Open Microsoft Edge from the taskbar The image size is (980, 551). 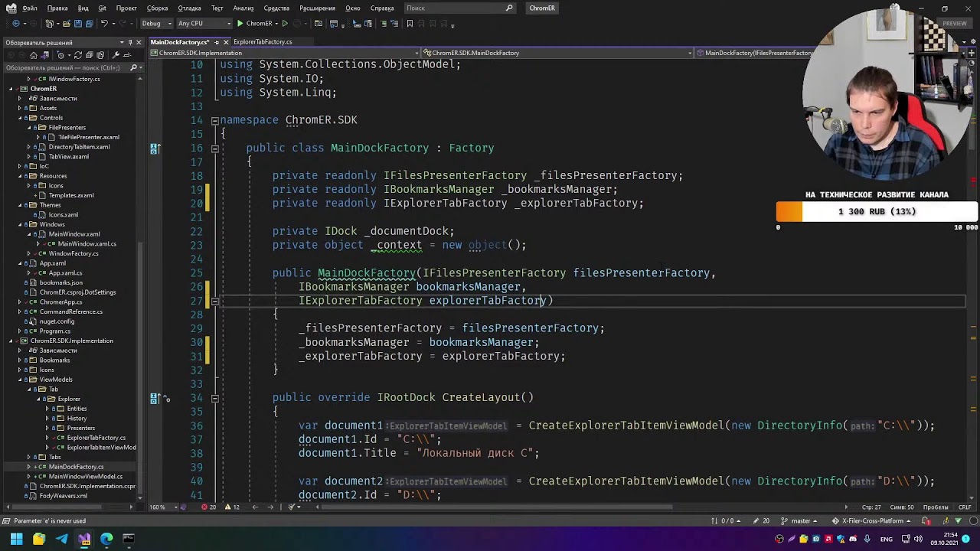106,540
